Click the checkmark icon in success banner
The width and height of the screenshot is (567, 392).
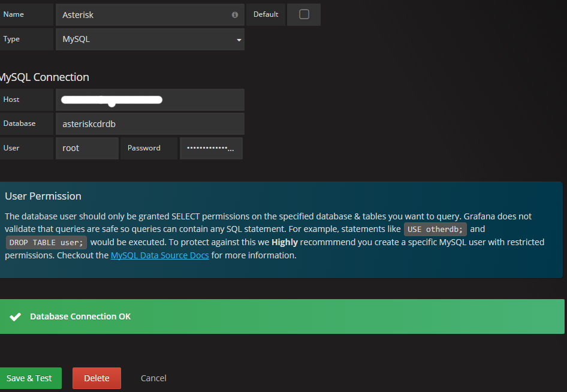pos(15,317)
